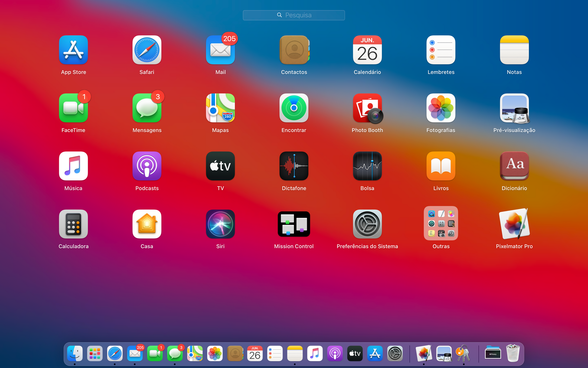
Task: Open FaceTime from the Dock
Action: (x=155, y=353)
